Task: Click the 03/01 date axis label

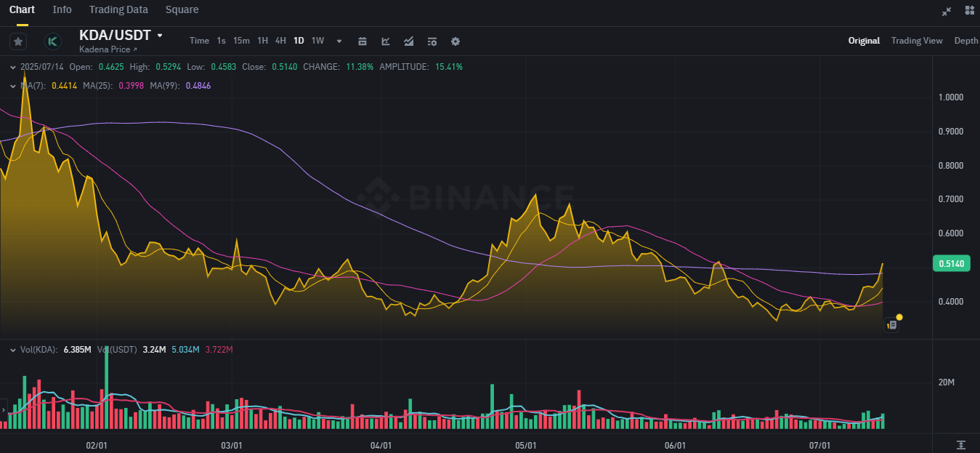Action: click(x=232, y=445)
